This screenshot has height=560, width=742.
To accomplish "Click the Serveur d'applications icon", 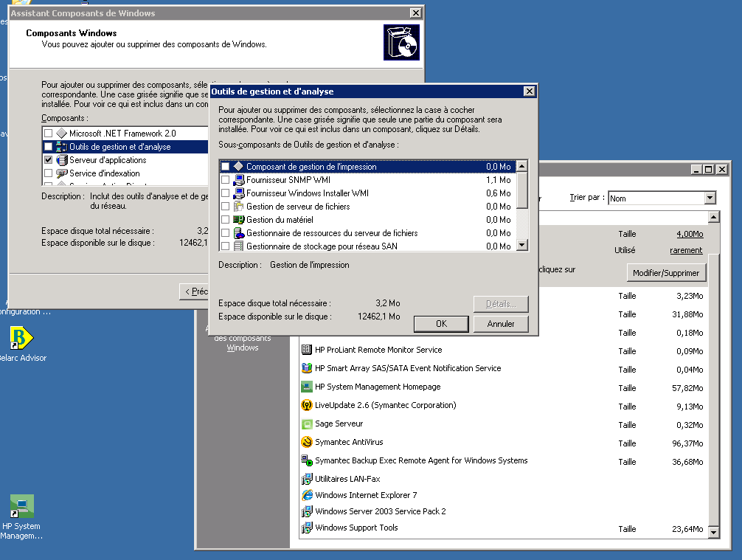I will 61,160.
